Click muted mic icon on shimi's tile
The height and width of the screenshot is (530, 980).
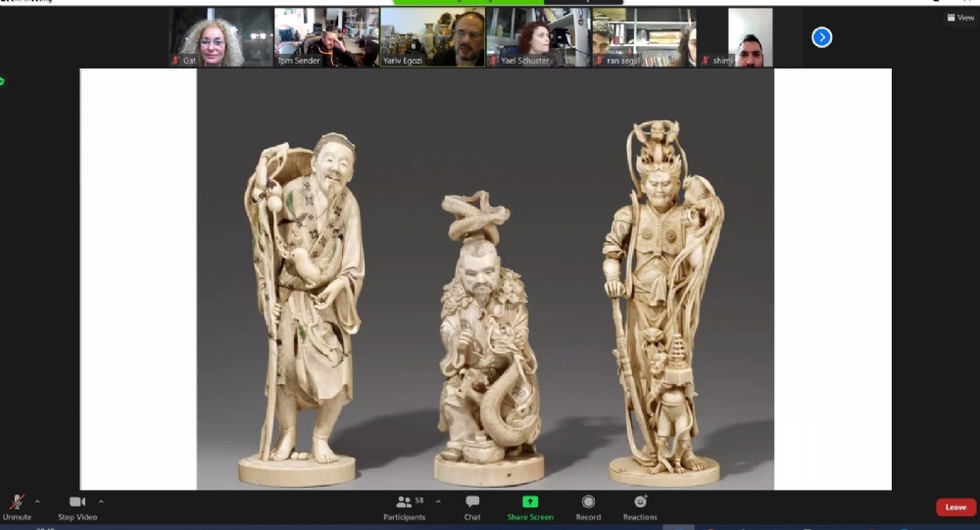(705, 61)
